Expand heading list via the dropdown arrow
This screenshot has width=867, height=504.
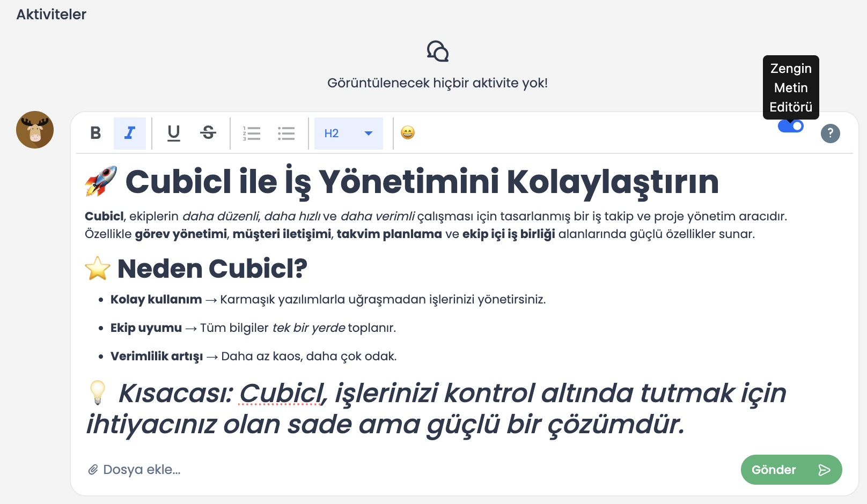click(x=369, y=133)
